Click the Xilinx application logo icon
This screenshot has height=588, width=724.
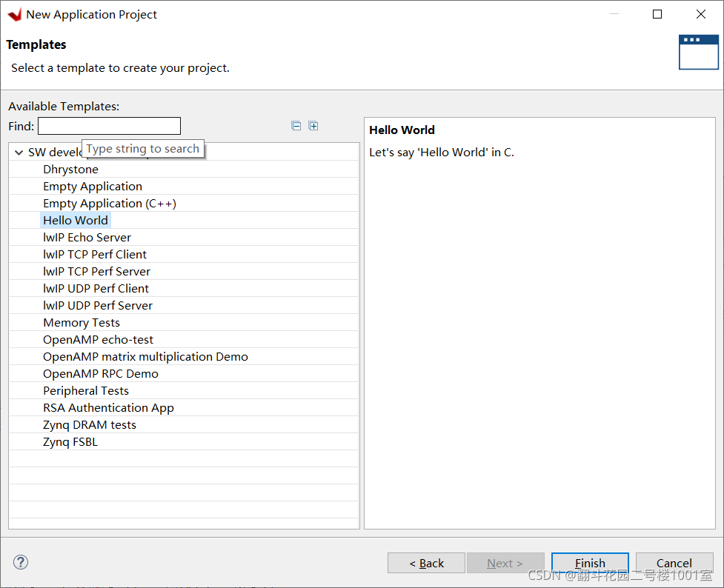(15, 14)
